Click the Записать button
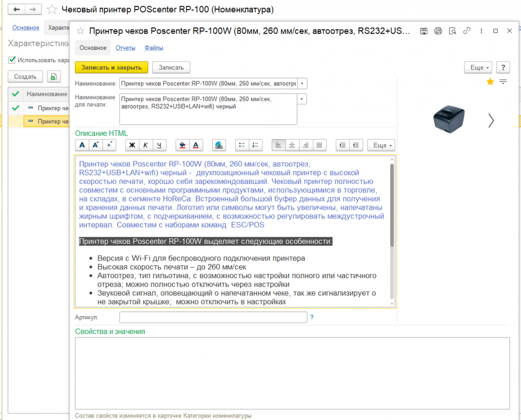 pyautogui.click(x=171, y=68)
